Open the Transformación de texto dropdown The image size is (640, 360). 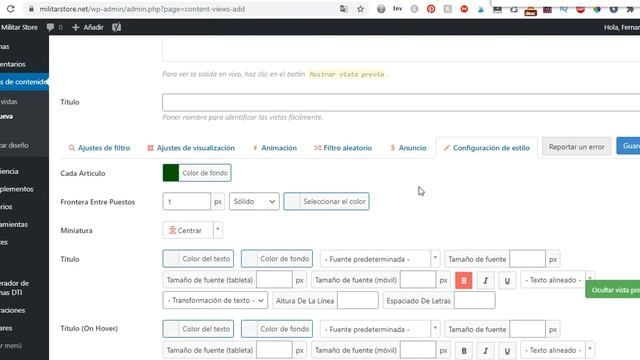coord(215,300)
